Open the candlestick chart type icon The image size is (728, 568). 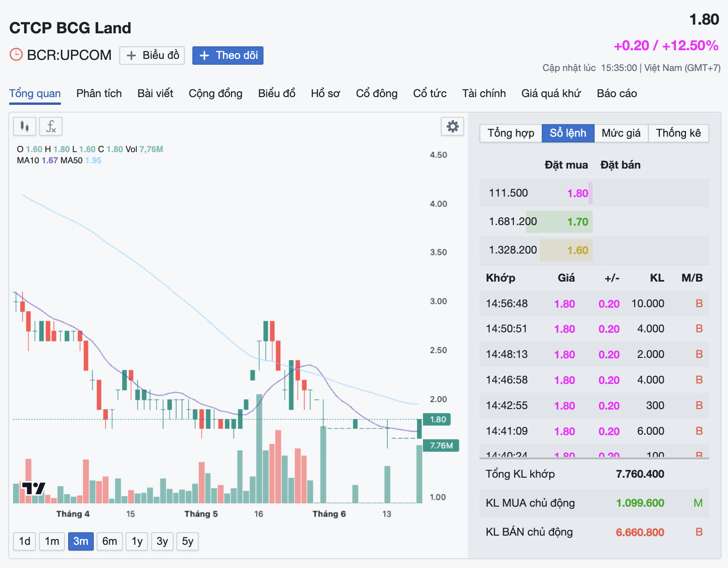coord(25,127)
